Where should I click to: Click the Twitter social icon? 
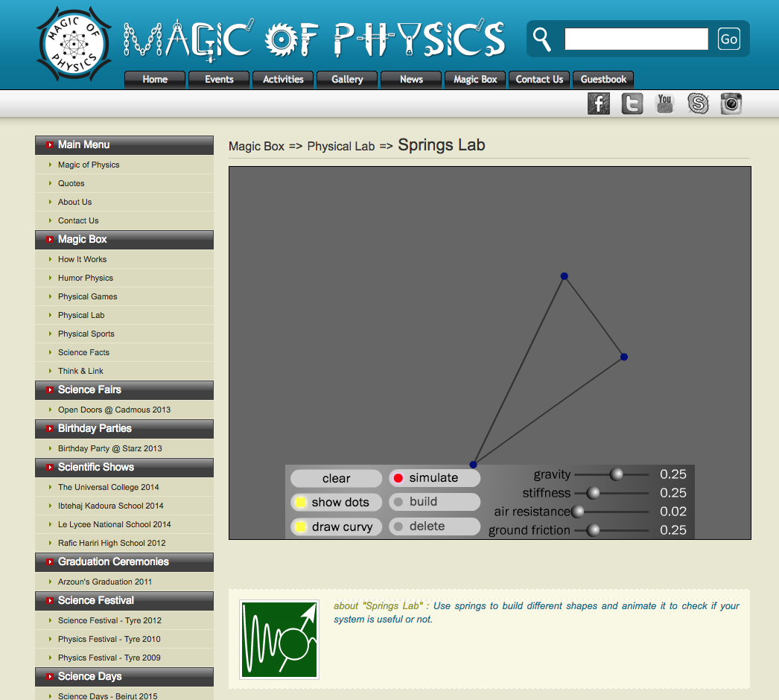[632, 104]
